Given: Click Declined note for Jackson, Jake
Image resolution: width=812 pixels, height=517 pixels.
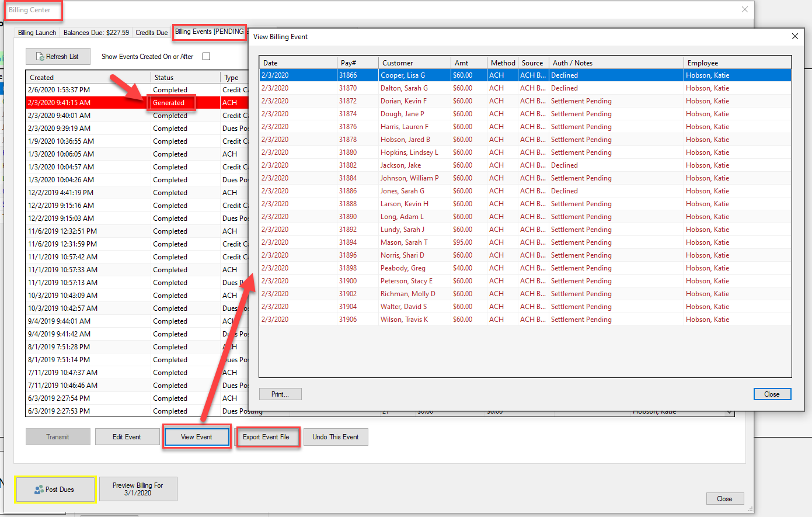Looking at the screenshot, I should 564,165.
